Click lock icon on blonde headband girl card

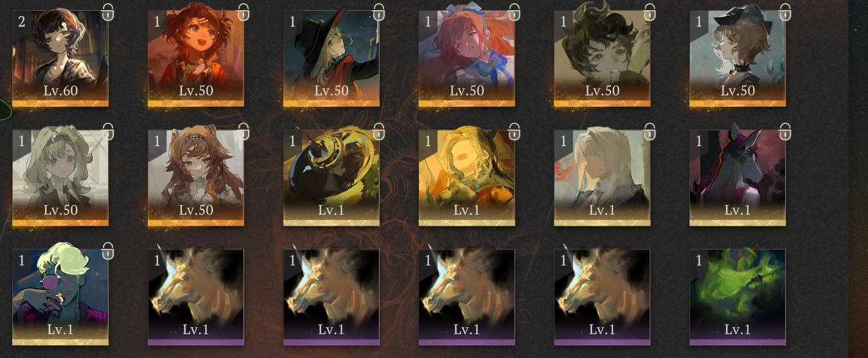point(108,131)
